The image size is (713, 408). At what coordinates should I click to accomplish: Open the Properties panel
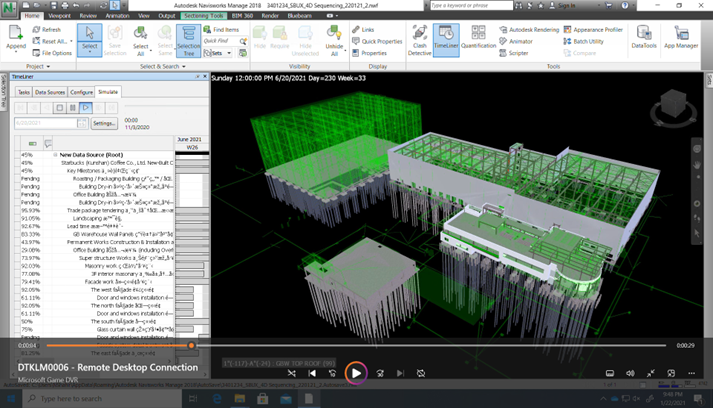tap(369, 53)
